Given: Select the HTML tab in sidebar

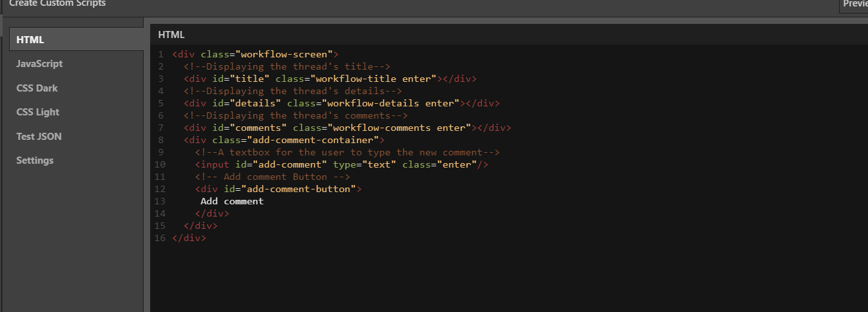Looking at the screenshot, I should (30, 40).
